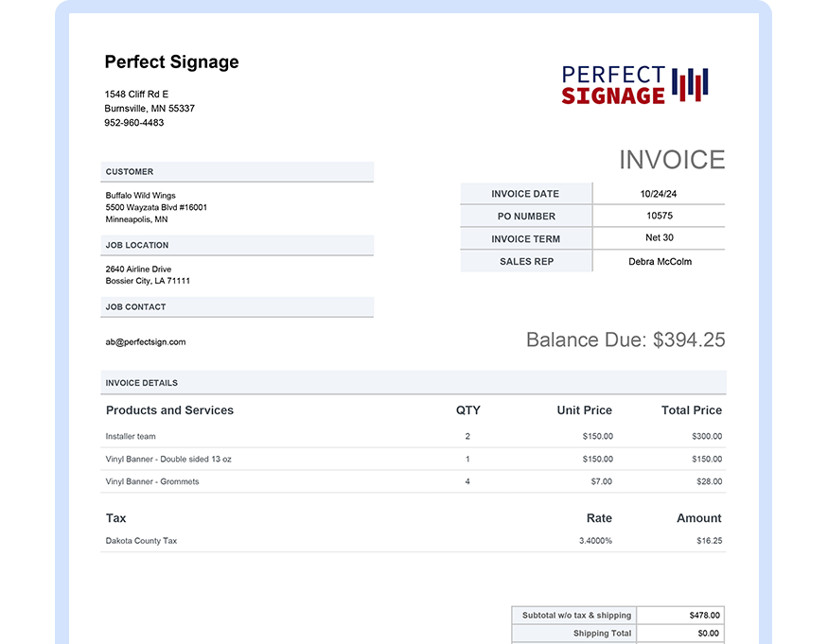Click the JOB CONTACT section header
The image size is (828, 644).
coord(238,306)
